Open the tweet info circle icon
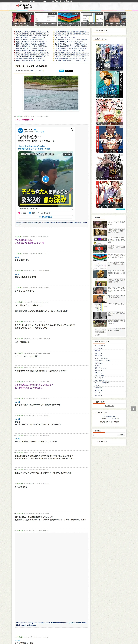 point(72,209)
